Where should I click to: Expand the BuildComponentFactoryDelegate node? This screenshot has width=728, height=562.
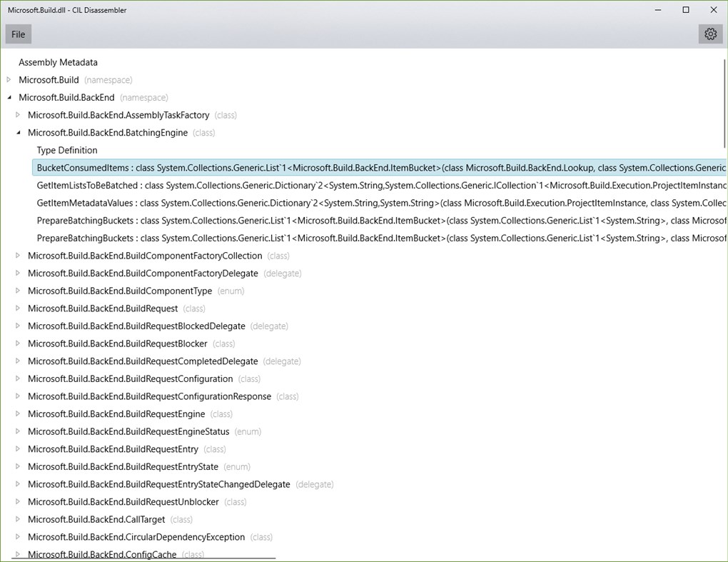(18, 273)
